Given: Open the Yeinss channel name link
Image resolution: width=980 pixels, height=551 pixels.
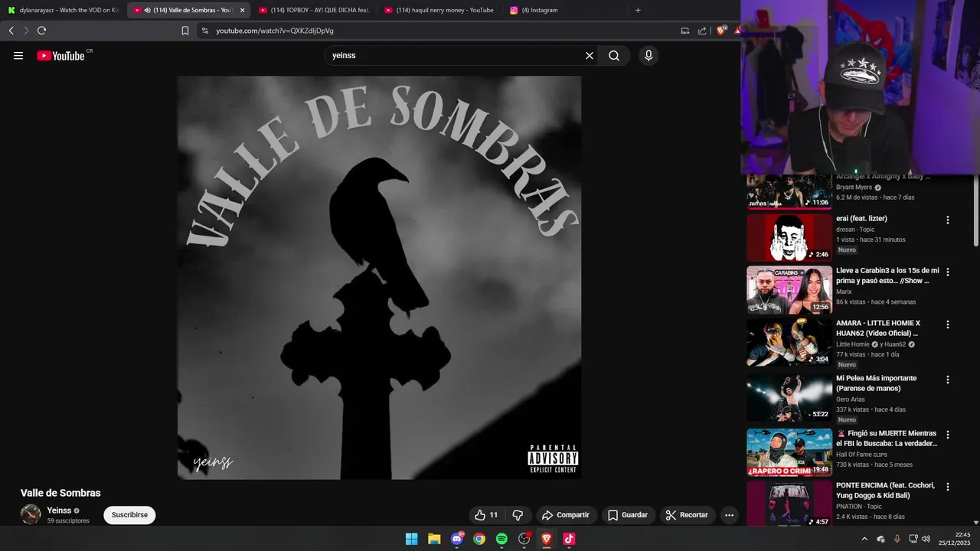Looking at the screenshot, I should 59,510.
